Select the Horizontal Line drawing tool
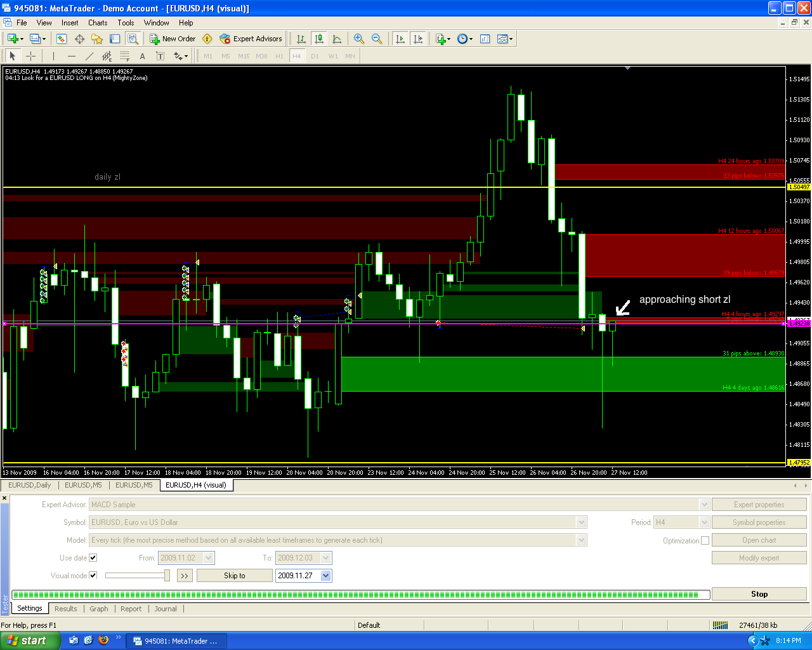 [x=71, y=56]
